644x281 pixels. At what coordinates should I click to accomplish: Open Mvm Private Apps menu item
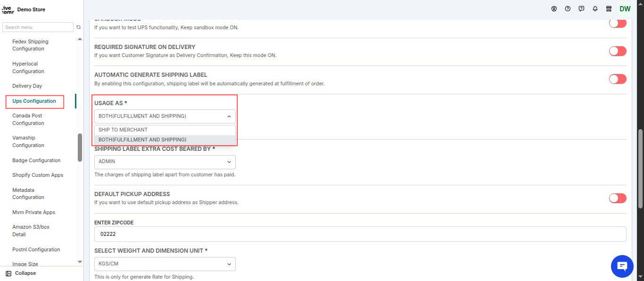33,212
